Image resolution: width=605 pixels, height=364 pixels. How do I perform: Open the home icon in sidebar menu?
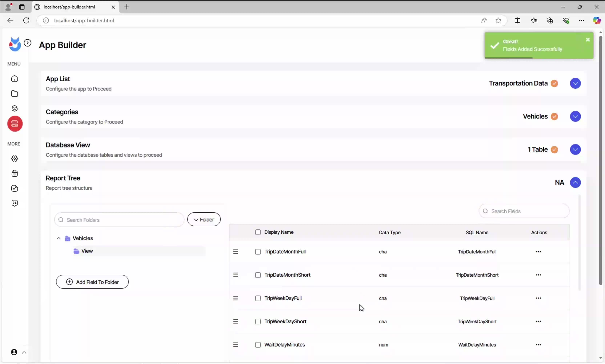[x=15, y=79]
